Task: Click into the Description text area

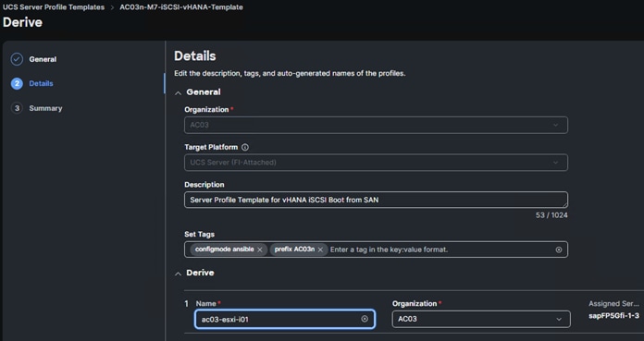Action: pos(376,200)
